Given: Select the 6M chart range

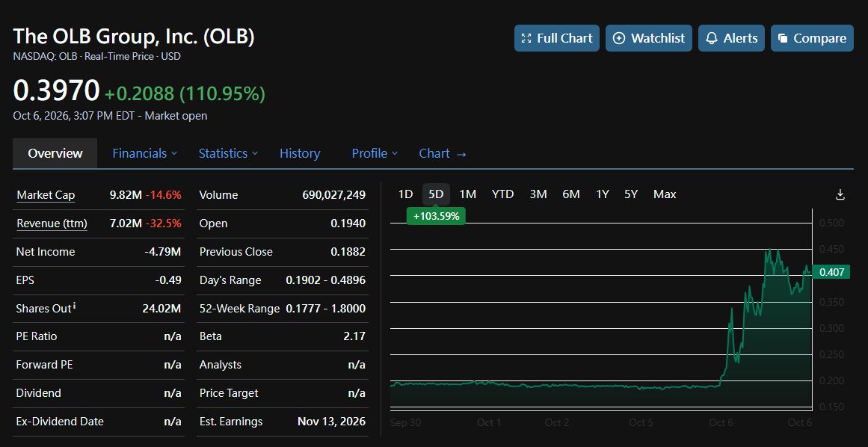Looking at the screenshot, I should tap(570, 194).
